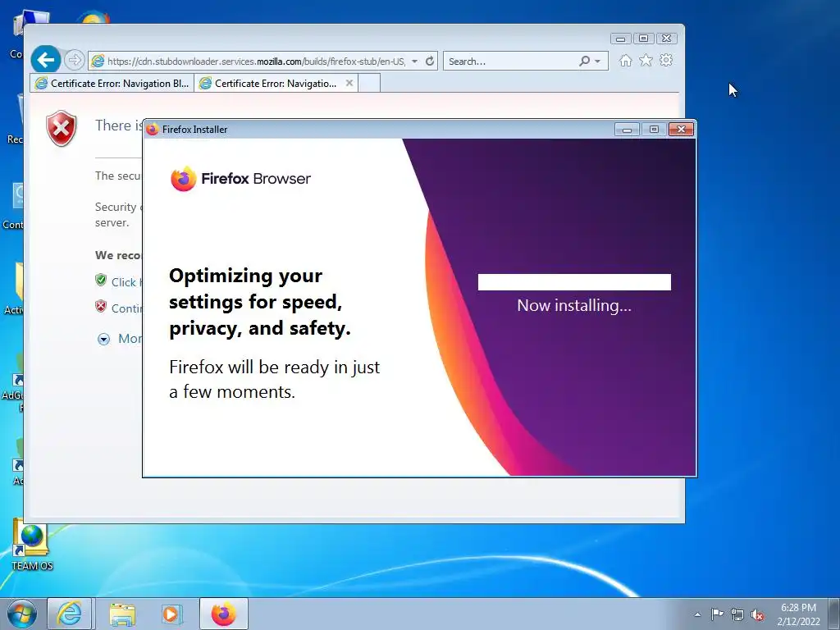
Task: Click the cdn.stubdownloader URL address field
Action: pos(256,61)
